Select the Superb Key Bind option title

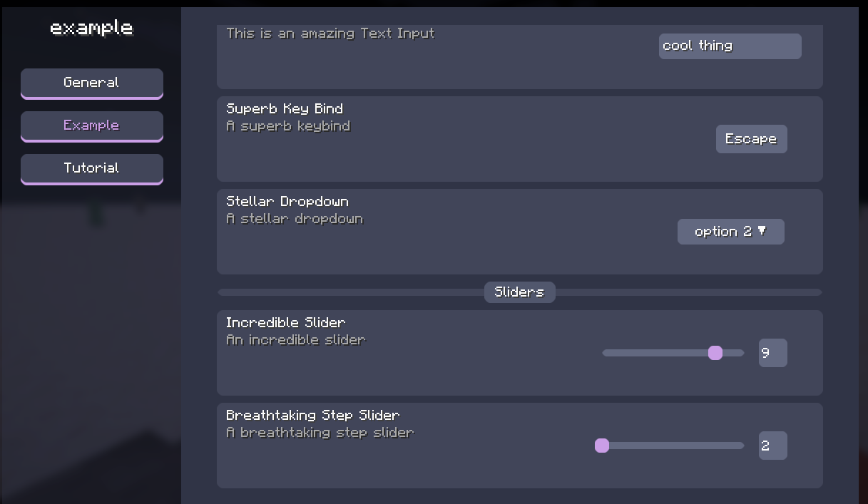[x=285, y=109]
